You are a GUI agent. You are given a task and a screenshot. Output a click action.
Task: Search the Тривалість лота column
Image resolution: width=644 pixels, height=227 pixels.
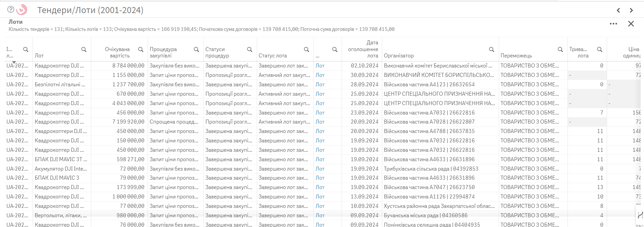point(600,50)
